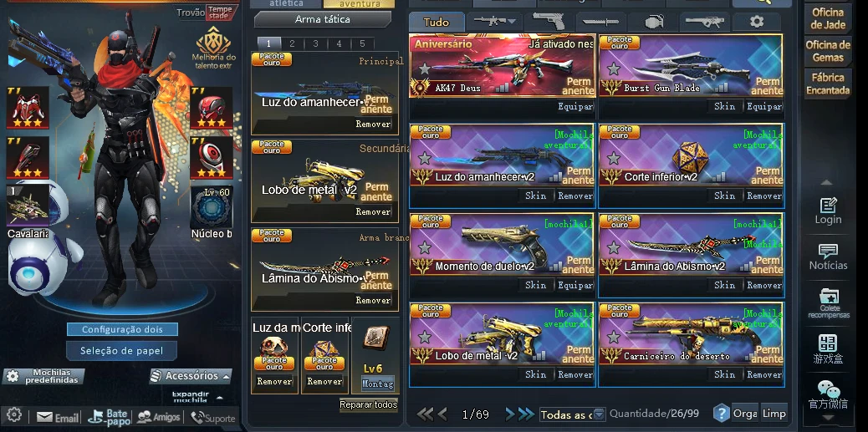Toggle favorite star on Burst Gun Blade
The width and height of the screenshot is (868, 432).
[x=613, y=69]
